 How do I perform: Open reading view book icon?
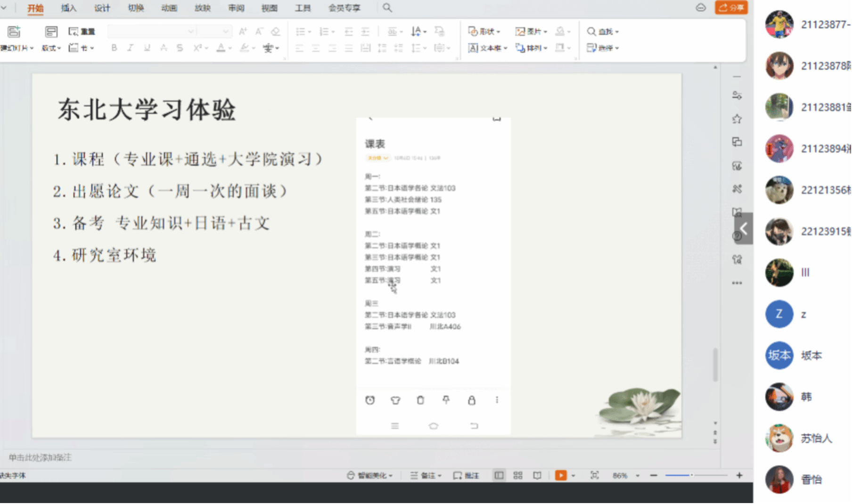[537, 475]
